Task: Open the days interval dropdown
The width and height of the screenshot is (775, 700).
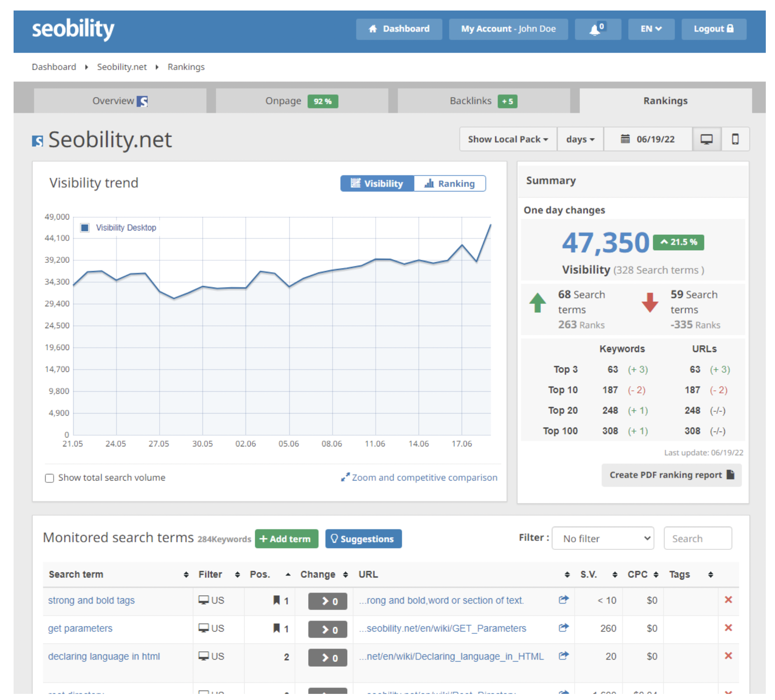Action: (580, 139)
